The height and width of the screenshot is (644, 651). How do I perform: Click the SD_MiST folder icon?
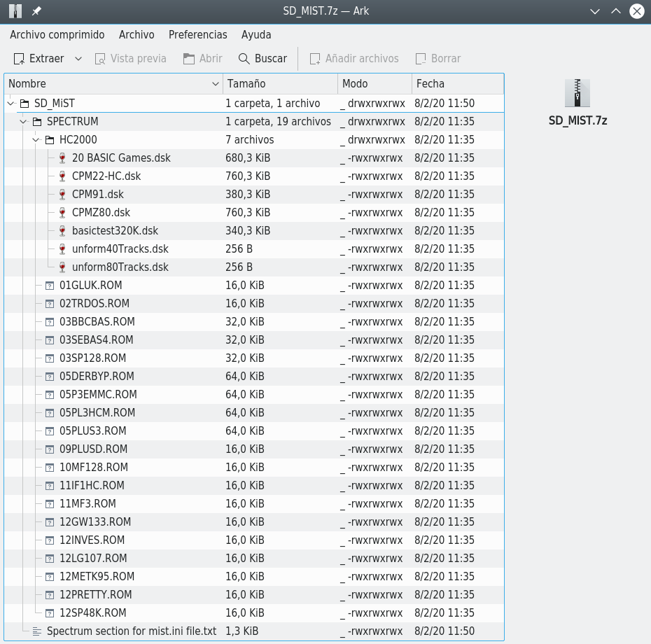coord(25,104)
